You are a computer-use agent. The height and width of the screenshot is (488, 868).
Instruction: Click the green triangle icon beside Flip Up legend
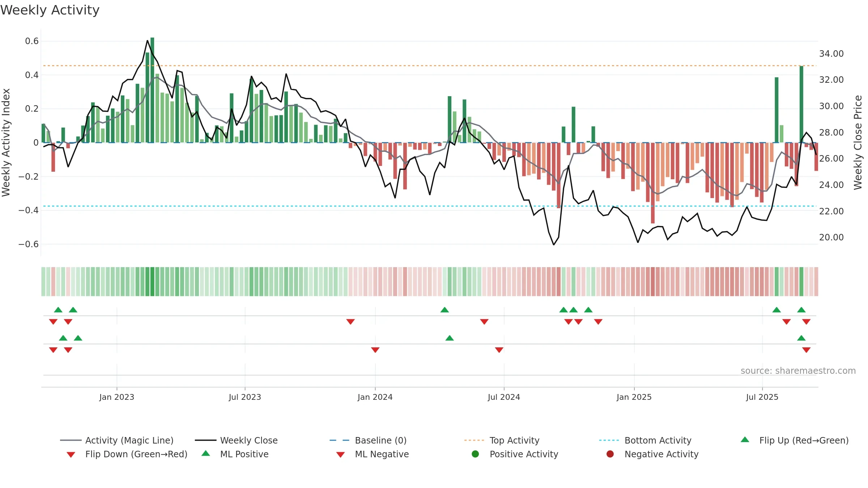click(745, 440)
